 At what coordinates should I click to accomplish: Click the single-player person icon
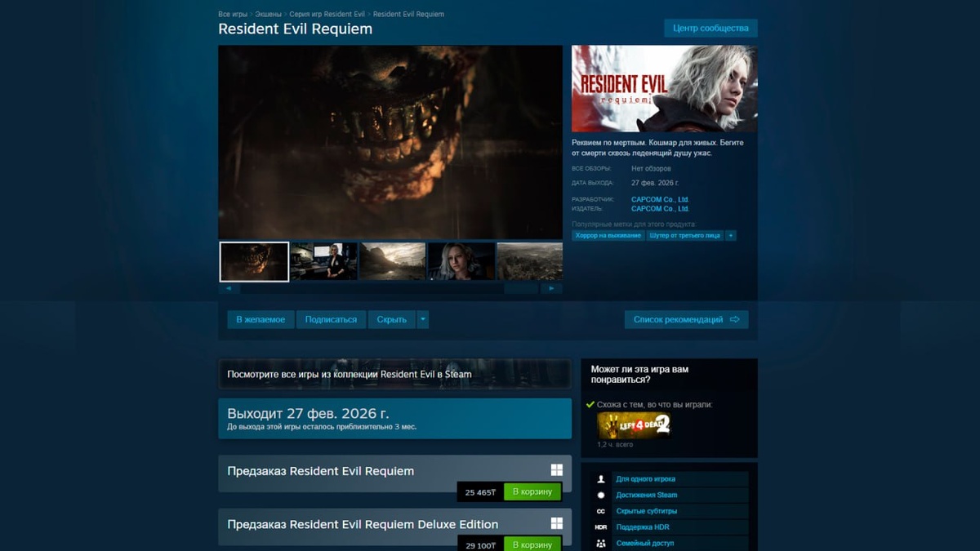tap(601, 479)
